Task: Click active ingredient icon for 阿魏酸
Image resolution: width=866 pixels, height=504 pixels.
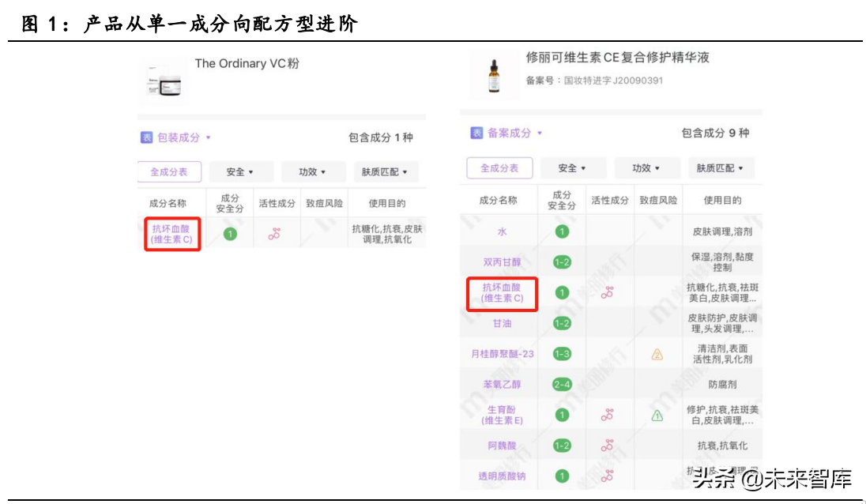Action: coord(608,446)
